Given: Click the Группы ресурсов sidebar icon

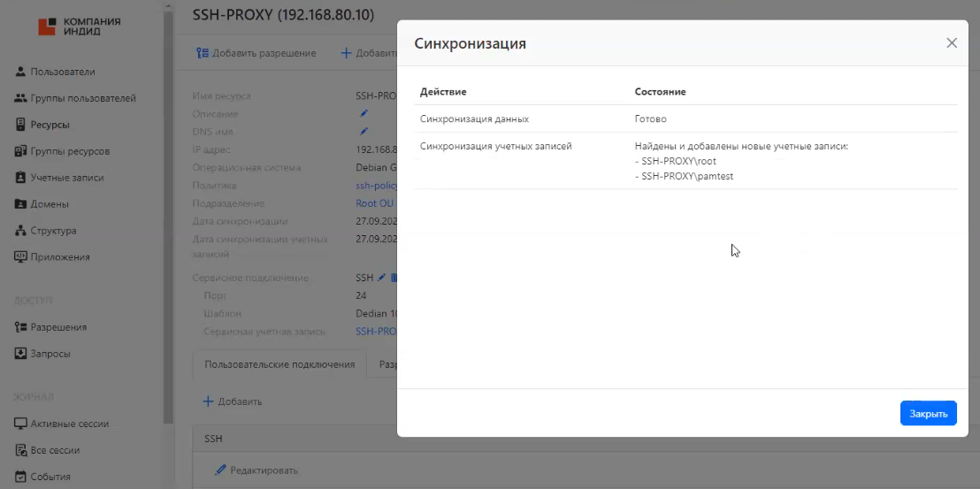Looking at the screenshot, I should (x=21, y=151).
